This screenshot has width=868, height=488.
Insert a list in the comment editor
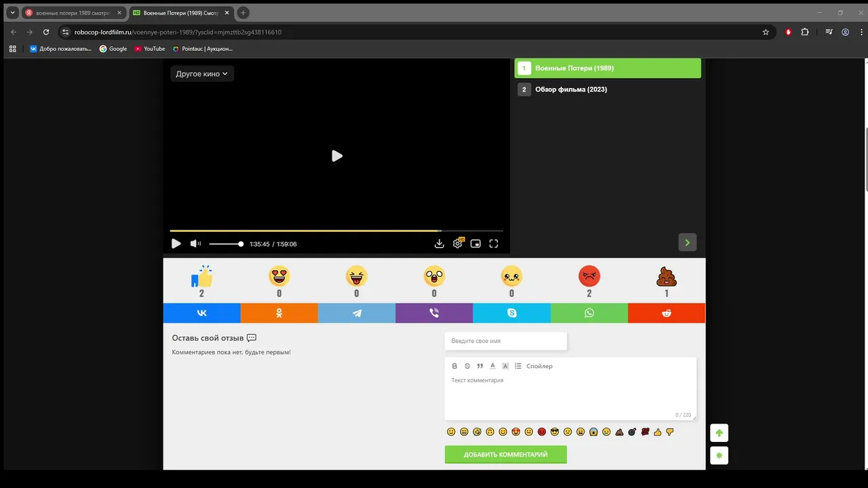[x=518, y=366]
